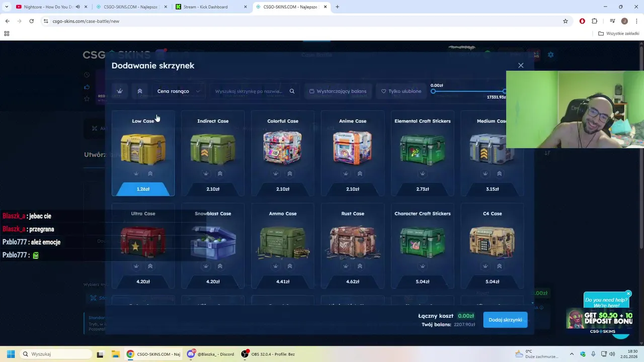Open the Task View icon on the taskbar
Image resolution: width=644 pixels, height=362 pixels.
click(x=100, y=354)
